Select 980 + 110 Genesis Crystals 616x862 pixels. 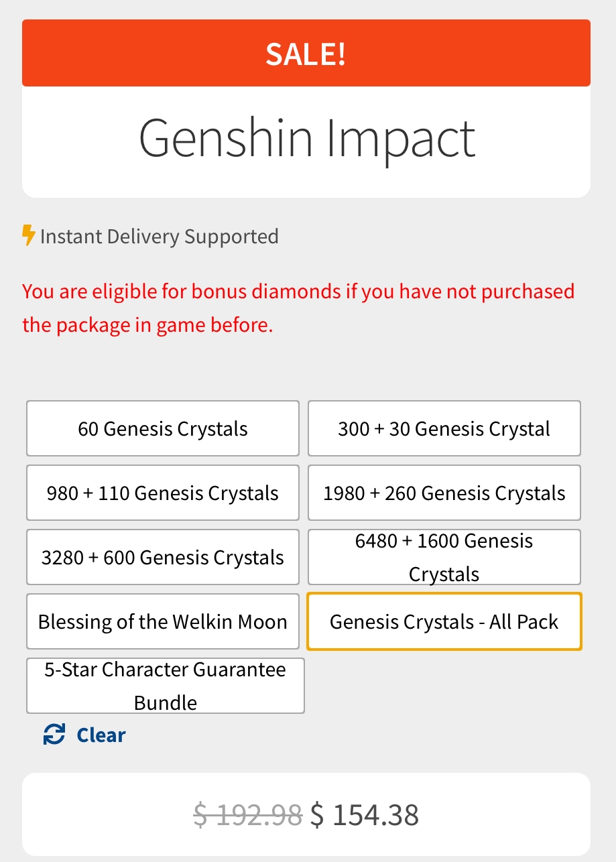163,493
